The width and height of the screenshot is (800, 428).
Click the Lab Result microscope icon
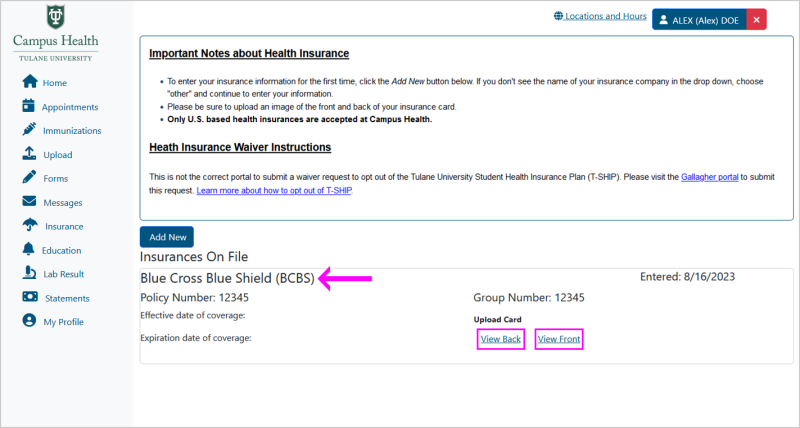point(29,273)
